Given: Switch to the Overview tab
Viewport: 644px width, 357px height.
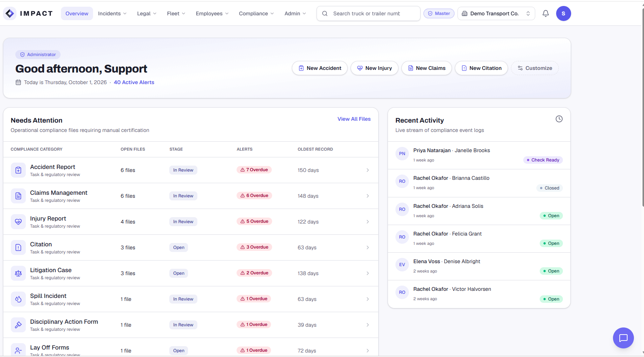Looking at the screenshot, I should (x=77, y=13).
